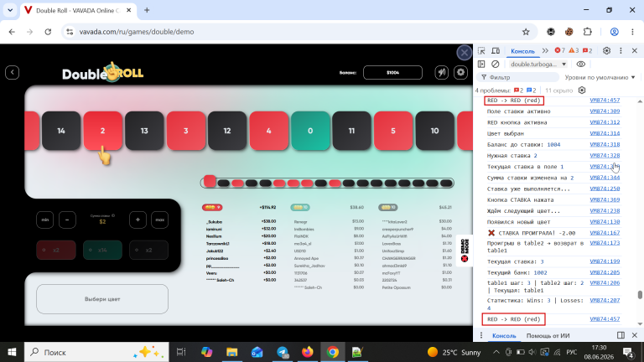This screenshot has width=644, height=362.
Task: Mute game sound with speaker icon
Action: [x=442, y=73]
